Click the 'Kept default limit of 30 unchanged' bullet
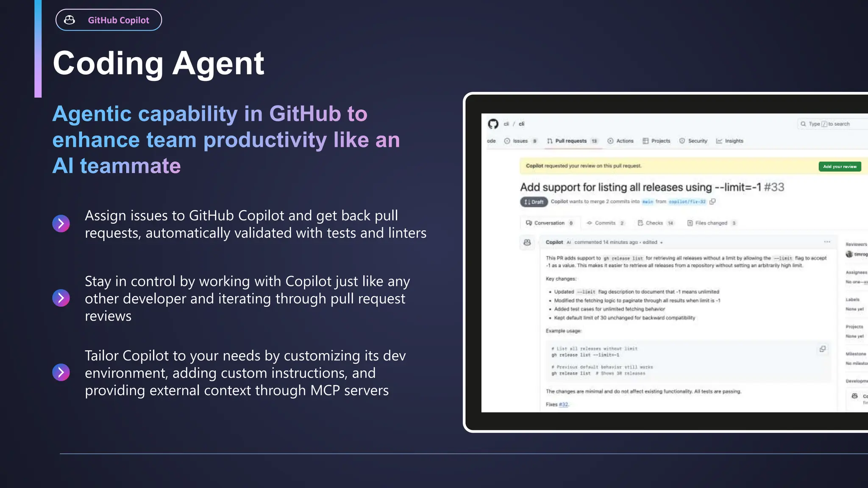 tap(625, 318)
